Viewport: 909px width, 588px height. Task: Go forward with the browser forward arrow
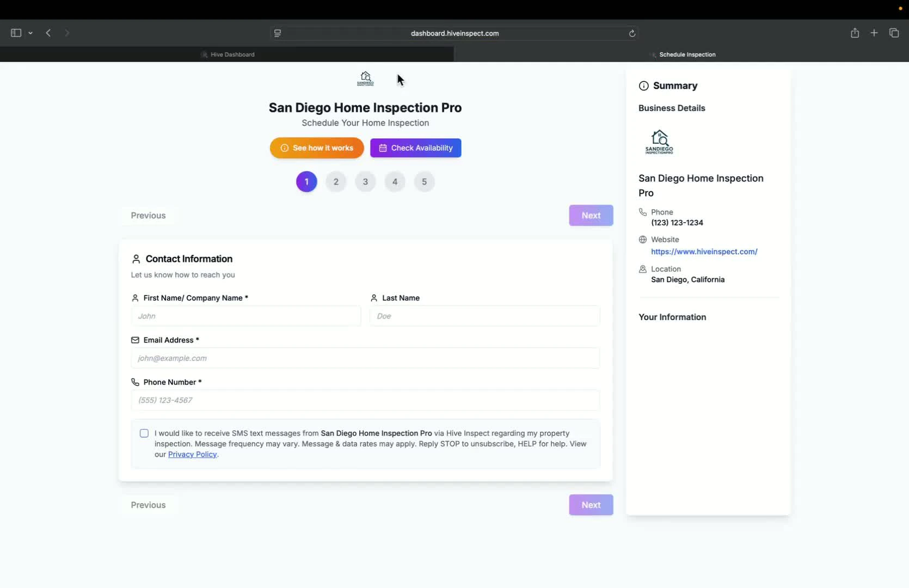click(67, 33)
